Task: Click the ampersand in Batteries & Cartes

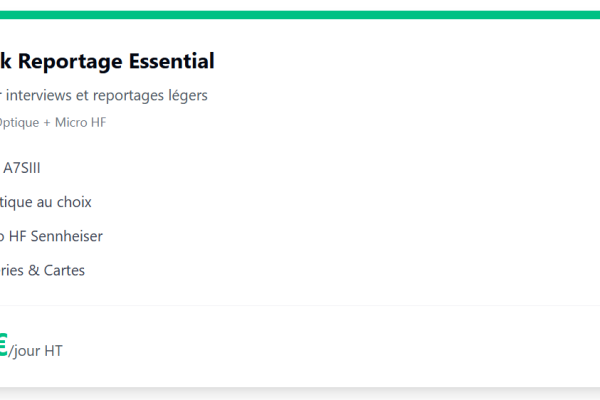Action: pyautogui.click(x=34, y=271)
